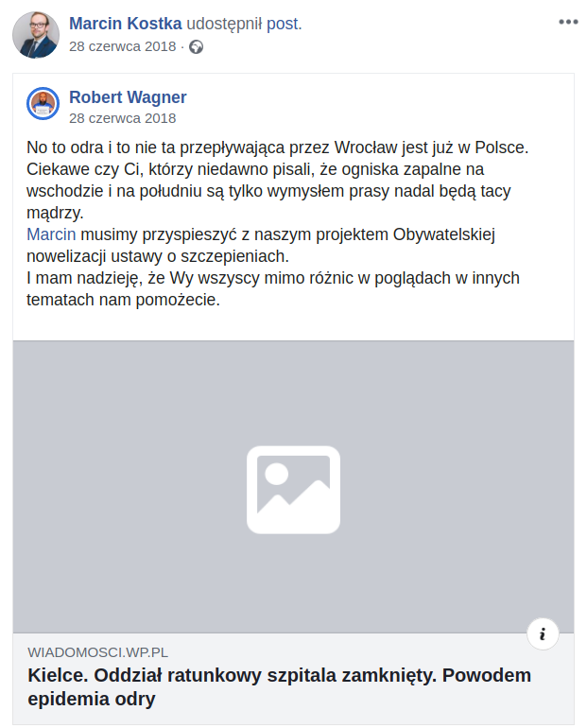Screen dimensions: 587x728
Task: Click the WIADOMOSCI.WP.PL source label
Action: pos(97,652)
